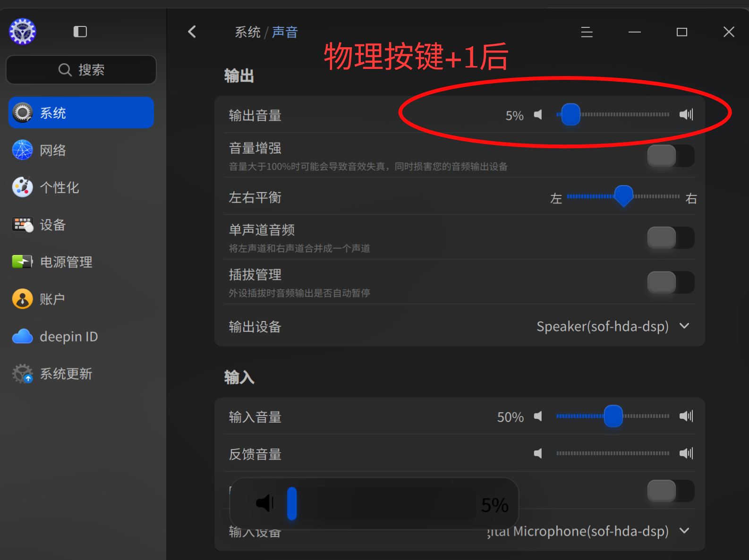Toggle the sidebar panel icon
Screen dimensions: 749x560
pos(80,32)
